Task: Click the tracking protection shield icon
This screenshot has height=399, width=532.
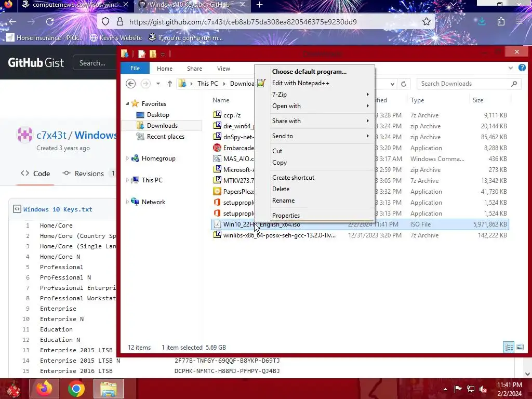Action: (105, 22)
